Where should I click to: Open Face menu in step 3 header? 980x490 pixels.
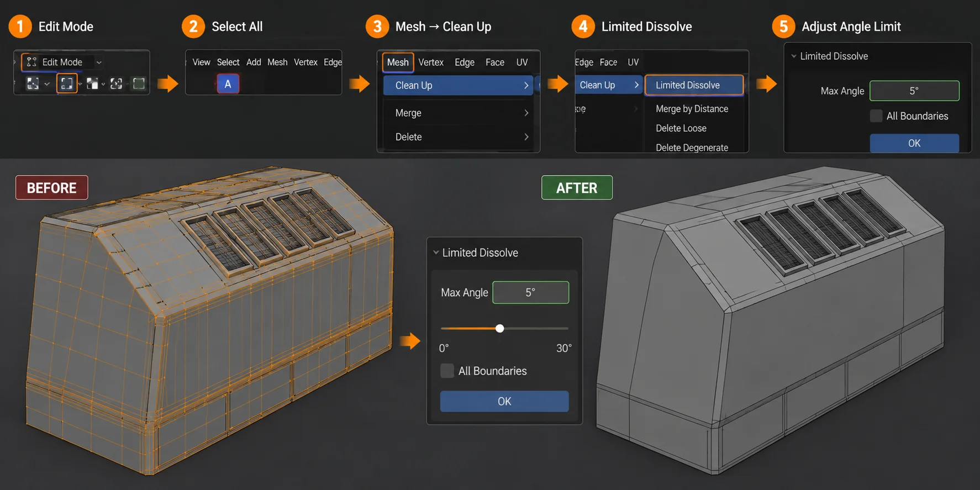click(x=495, y=62)
